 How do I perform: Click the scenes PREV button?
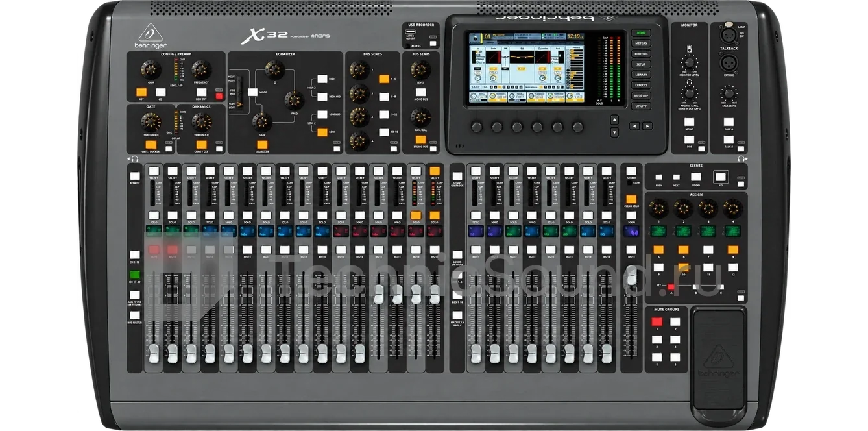[x=658, y=177]
